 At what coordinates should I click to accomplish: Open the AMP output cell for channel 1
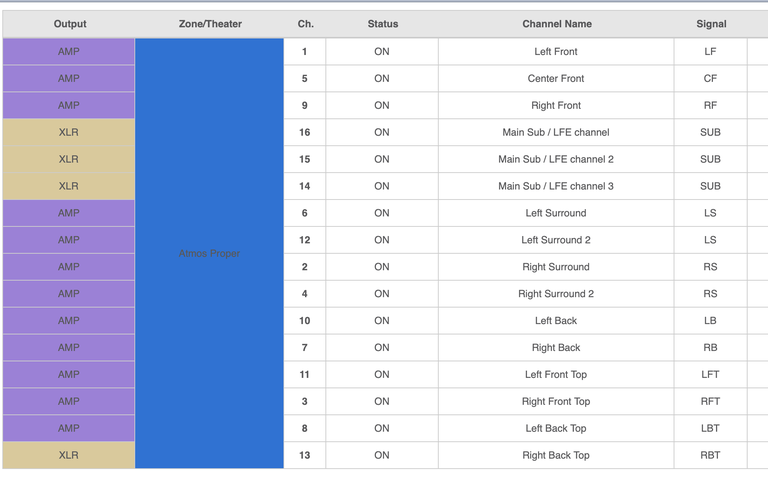click(69, 52)
